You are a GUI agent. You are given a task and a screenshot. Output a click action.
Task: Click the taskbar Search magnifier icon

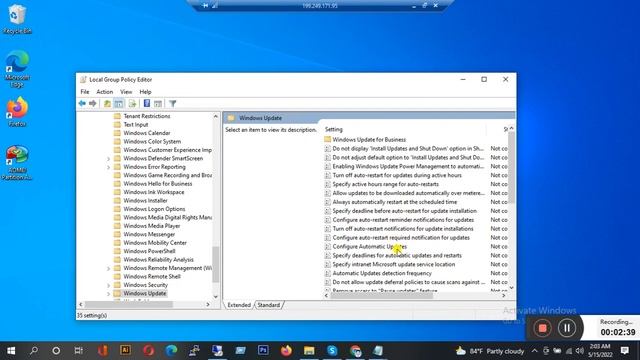point(34,351)
